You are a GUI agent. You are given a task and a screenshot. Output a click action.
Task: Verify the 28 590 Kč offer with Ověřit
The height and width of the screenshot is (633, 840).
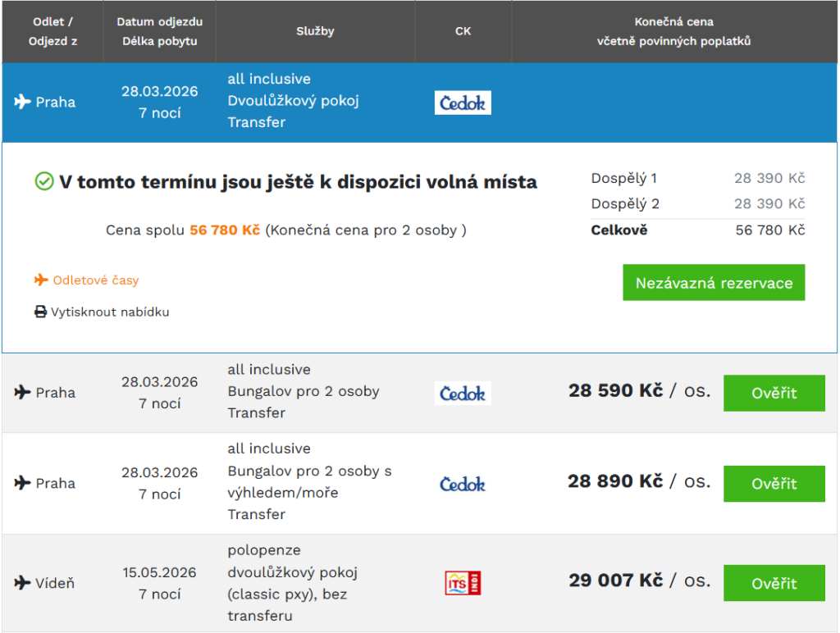tap(774, 393)
